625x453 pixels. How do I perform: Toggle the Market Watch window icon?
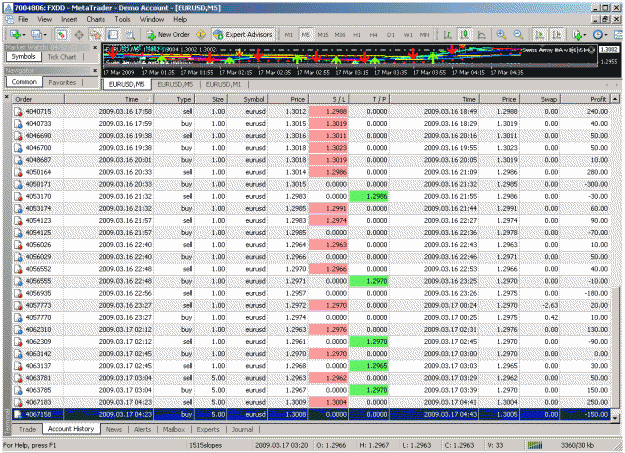pyautogui.click(x=61, y=35)
